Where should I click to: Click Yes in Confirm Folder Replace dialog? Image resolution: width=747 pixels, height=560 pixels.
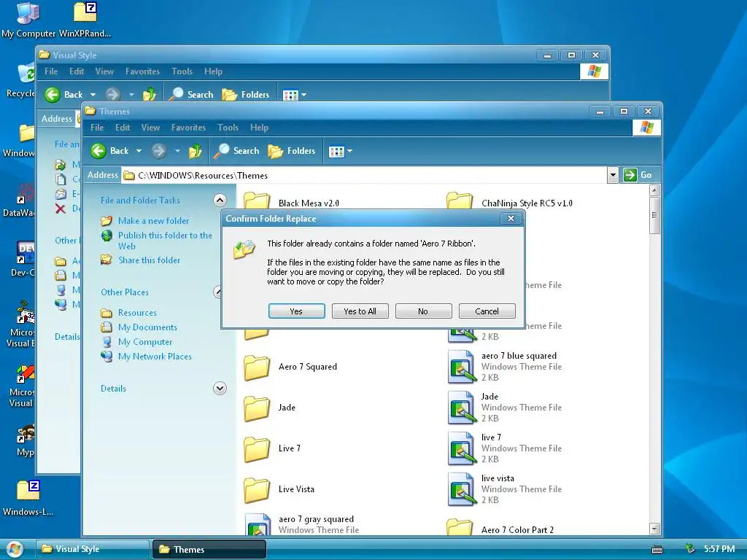point(296,311)
